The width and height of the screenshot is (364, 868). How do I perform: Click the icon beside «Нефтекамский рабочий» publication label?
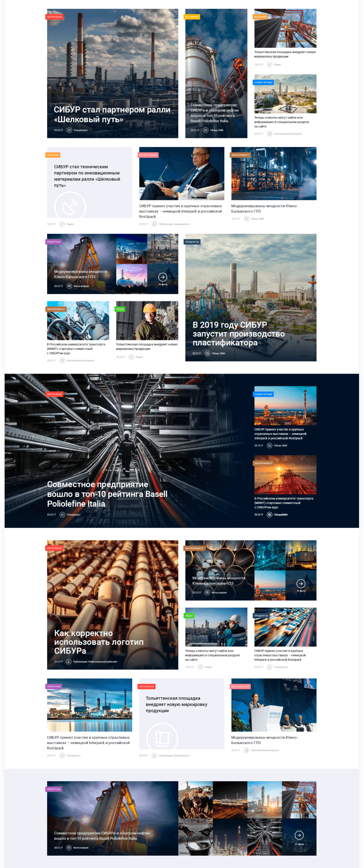pos(69,661)
